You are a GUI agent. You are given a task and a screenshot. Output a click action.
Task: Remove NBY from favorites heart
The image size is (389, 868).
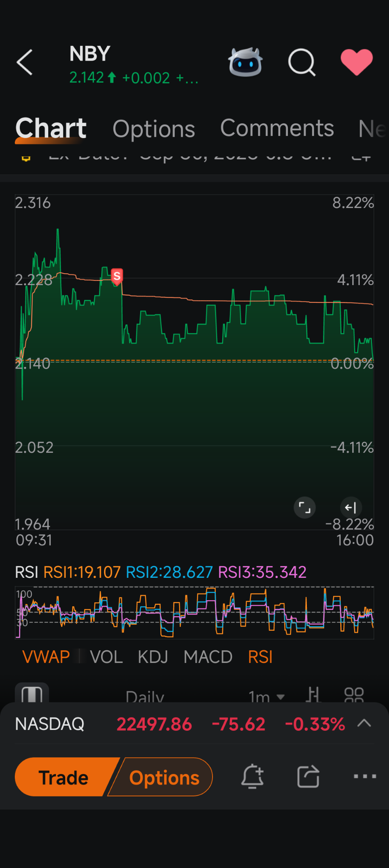tap(356, 62)
